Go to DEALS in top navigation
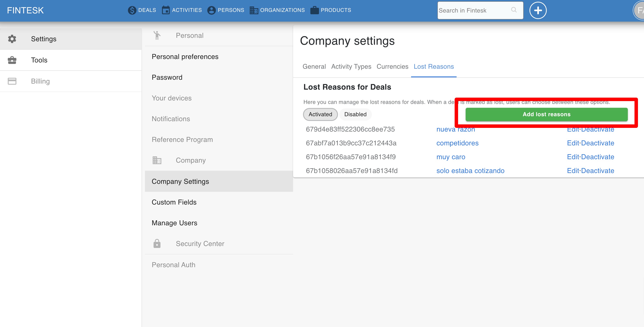The width and height of the screenshot is (644, 327). [x=147, y=10]
